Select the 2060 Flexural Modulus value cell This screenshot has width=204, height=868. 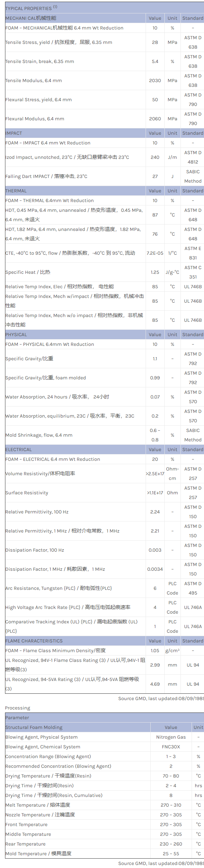click(155, 119)
